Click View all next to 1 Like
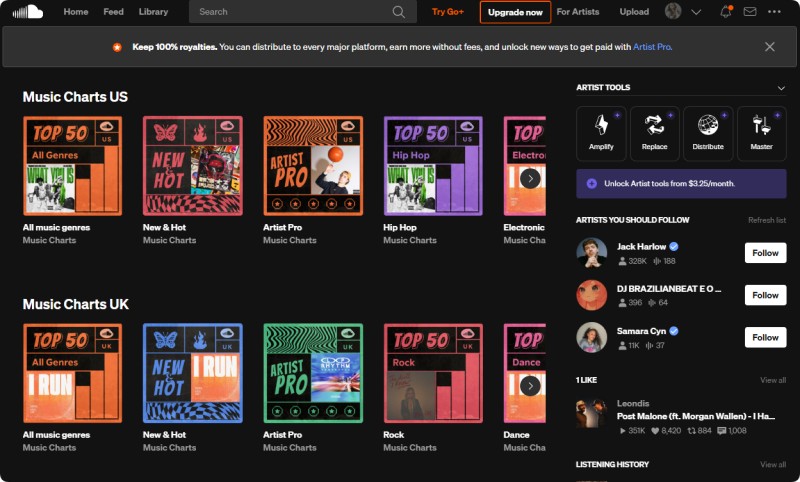Screen dimensions: 800x482 (x=773, y=380)
